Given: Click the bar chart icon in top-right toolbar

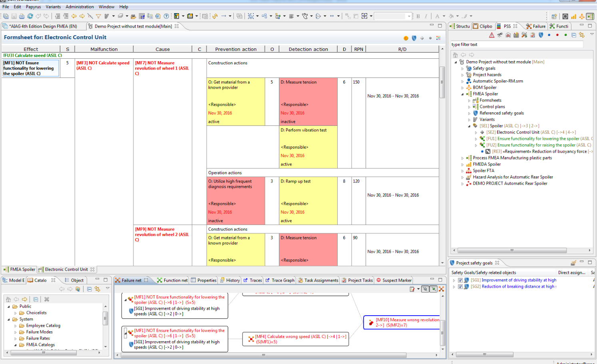Looking at the screenshot, I should 573,16.
